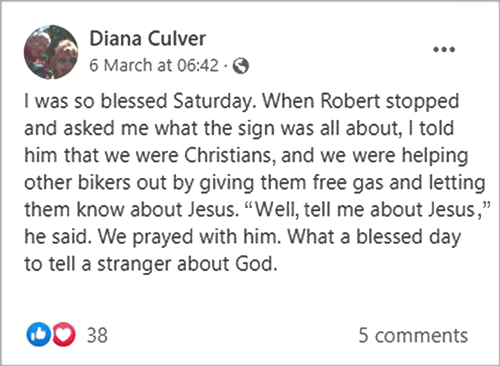Click the globe public visibility icon

pos(241,66)
